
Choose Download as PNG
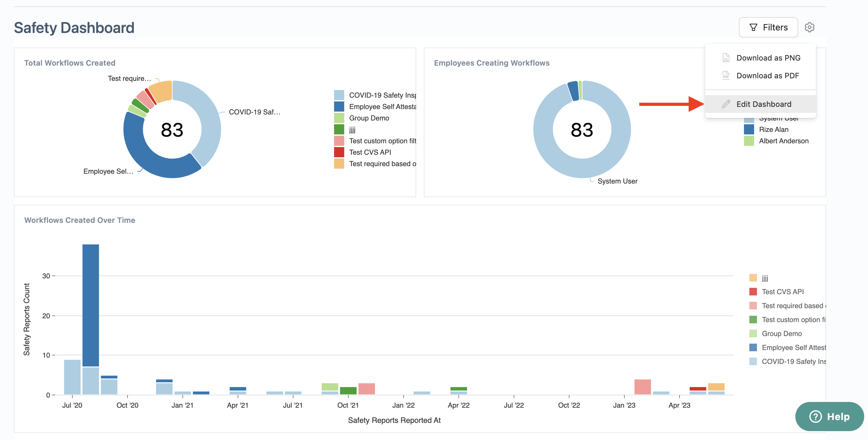[760, 58]
